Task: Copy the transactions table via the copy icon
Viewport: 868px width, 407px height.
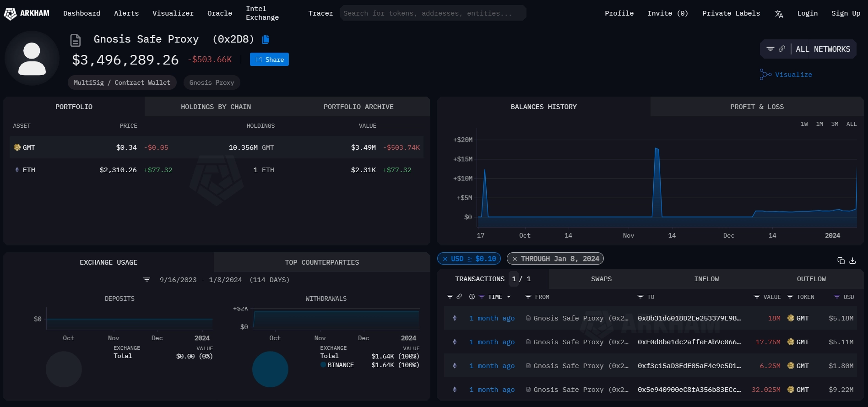Action: coord(841,260)
